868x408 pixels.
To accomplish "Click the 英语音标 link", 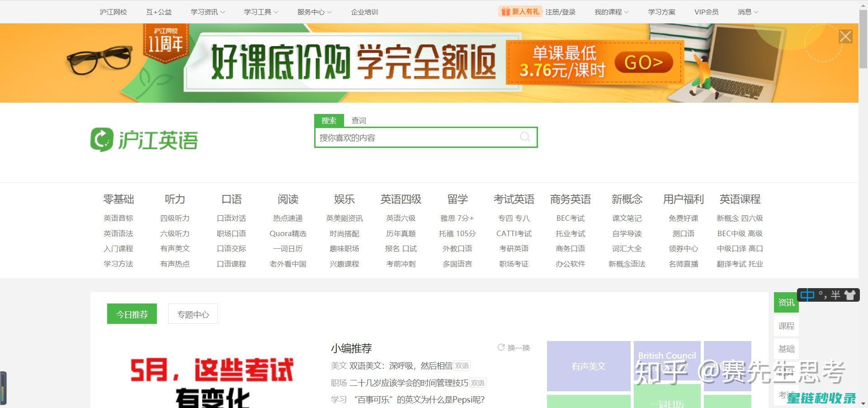I will point(118,218).
